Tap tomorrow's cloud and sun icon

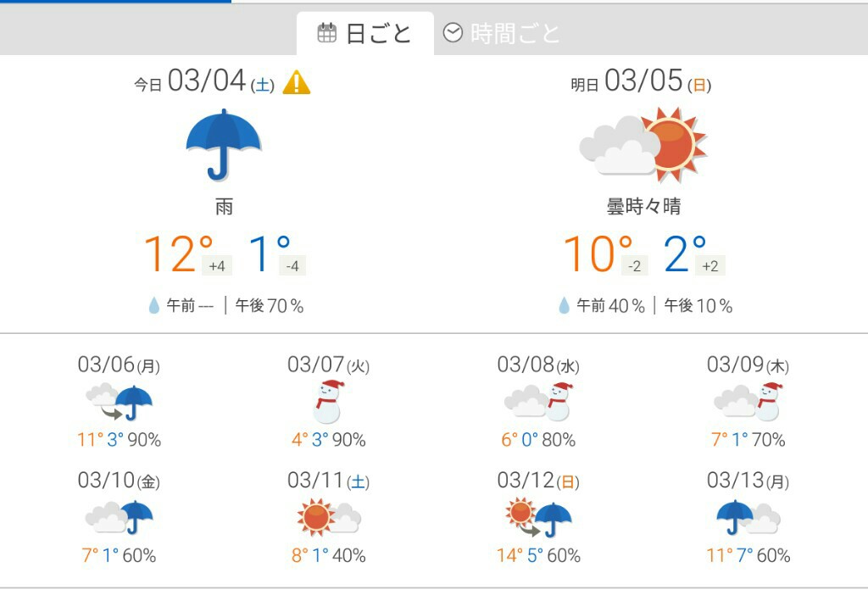click(x=643, y=144)
